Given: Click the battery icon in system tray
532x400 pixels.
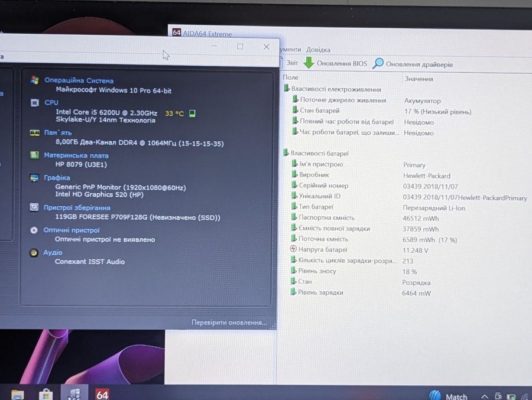Looking at the screenshot, I should [x=511, y=396].
